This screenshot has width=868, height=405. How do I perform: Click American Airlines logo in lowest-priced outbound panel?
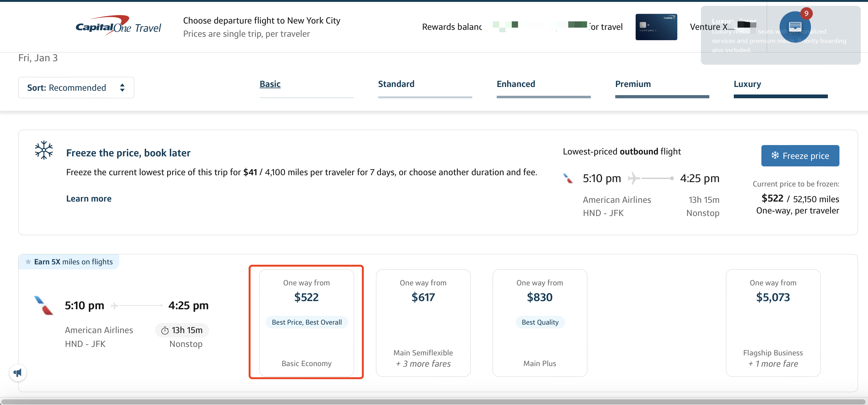point(568,178)
